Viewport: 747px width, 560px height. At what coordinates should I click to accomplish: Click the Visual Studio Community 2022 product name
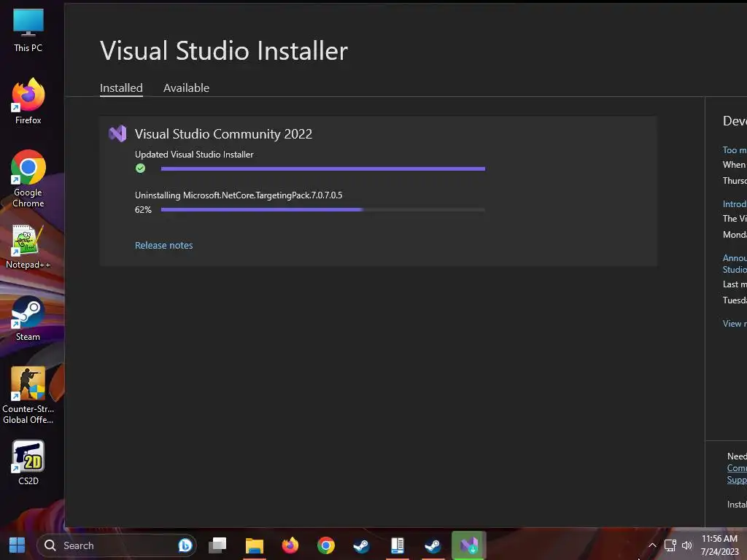[223, 134]
